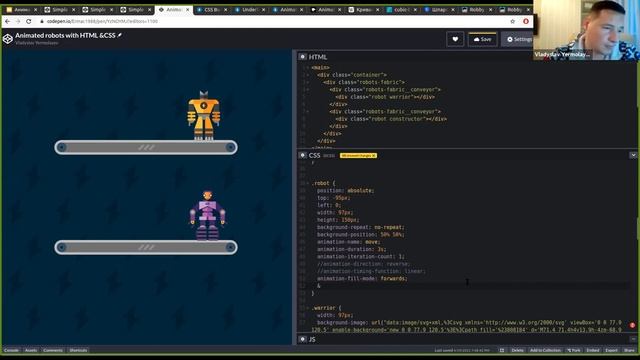Viewport: 640px width, 360px height.
Task: Go forward in browser
Action: click(18, 21)
